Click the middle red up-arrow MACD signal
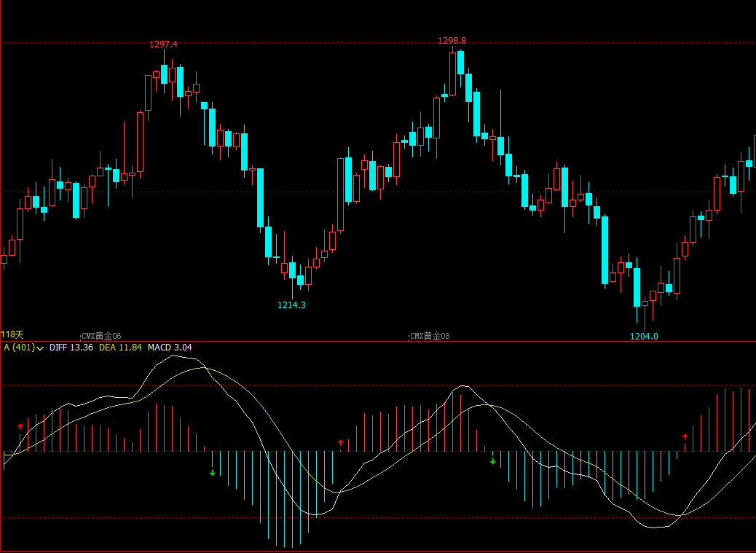 point(341,442)
